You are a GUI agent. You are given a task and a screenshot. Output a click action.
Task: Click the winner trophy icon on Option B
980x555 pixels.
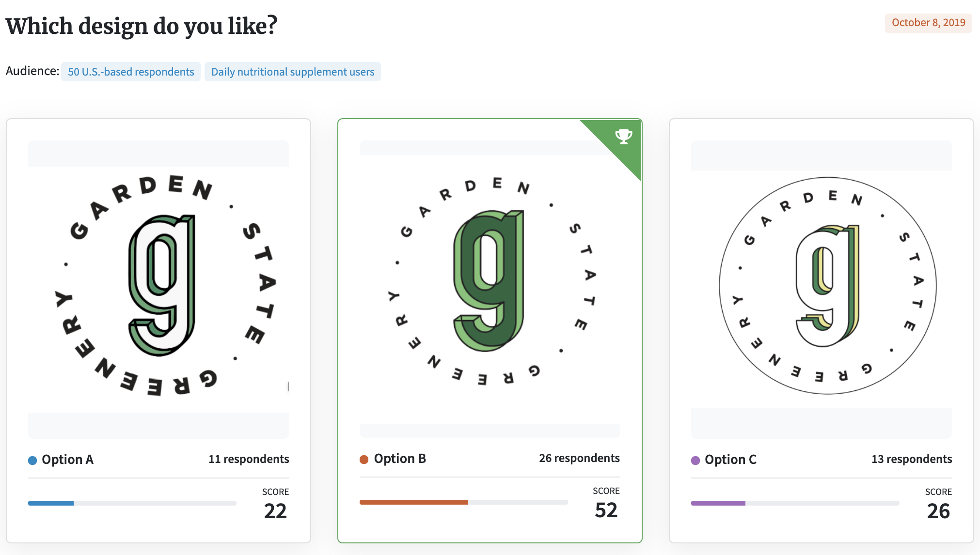coord(623,137)
